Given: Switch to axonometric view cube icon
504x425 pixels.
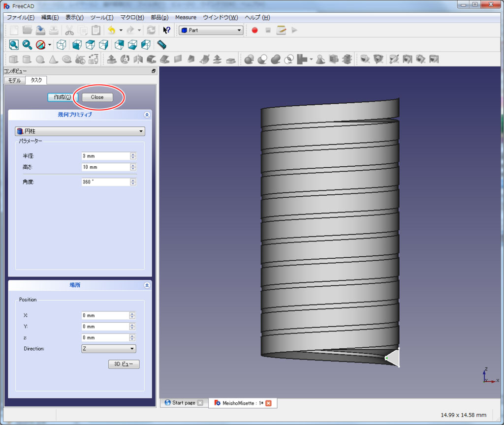Looking at the screenshot, I should (x=61, y=45).
